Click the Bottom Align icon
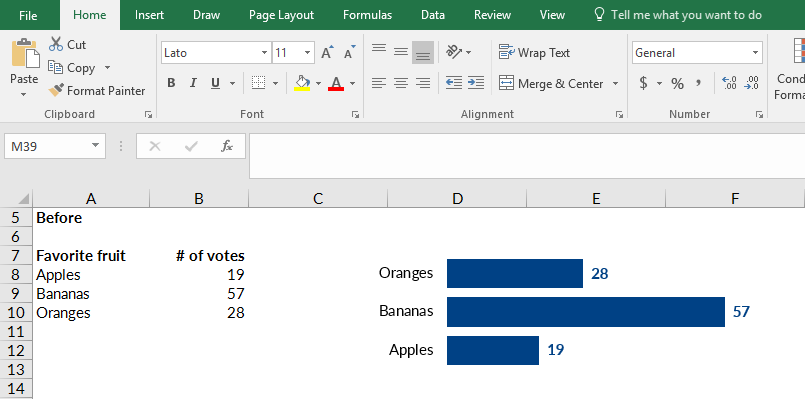Screen dimensions: 805x399 click(423, 52)
